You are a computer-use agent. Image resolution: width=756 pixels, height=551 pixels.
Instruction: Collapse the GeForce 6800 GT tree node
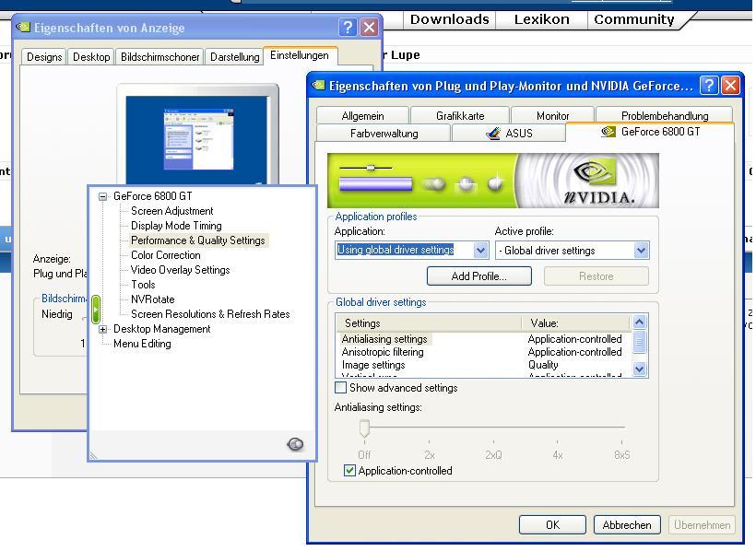(102, 196)
